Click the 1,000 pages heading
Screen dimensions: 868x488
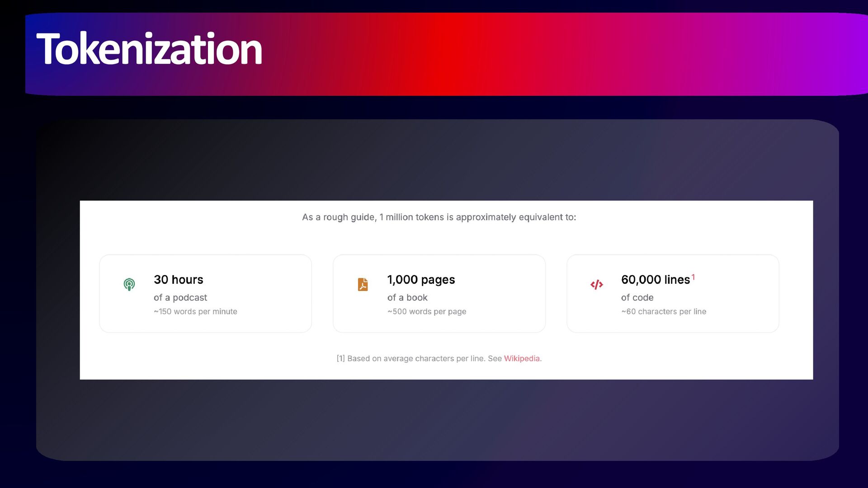coord(421,280)
